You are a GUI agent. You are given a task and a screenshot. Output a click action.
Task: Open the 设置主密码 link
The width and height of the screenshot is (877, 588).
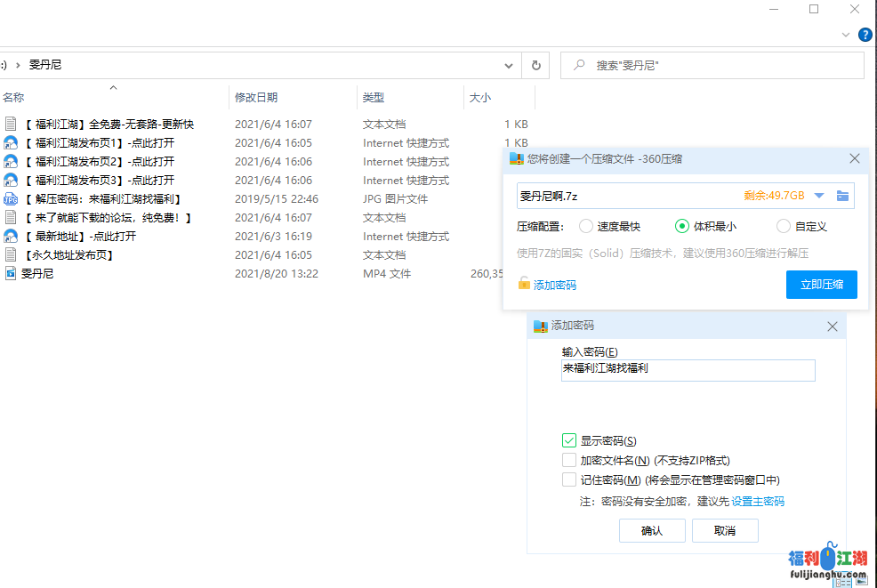758,502
